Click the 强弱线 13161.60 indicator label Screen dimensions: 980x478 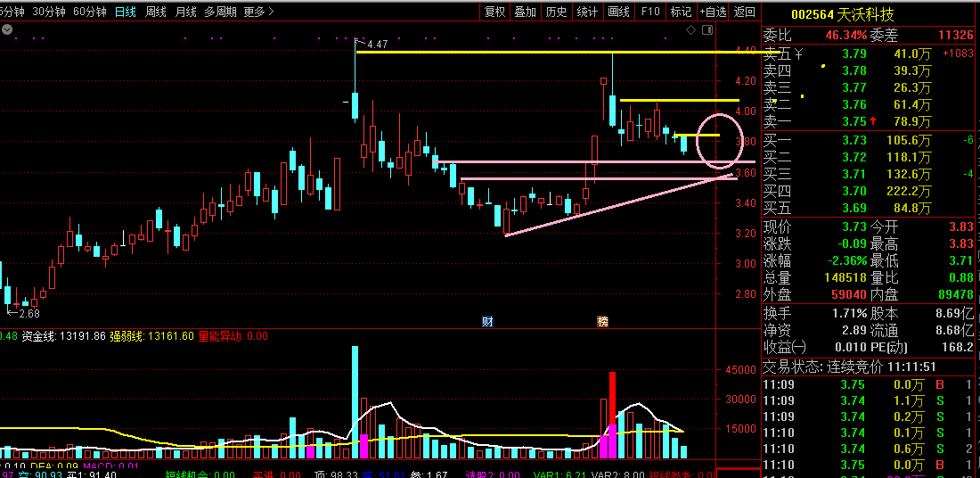[x=151, y=336]
